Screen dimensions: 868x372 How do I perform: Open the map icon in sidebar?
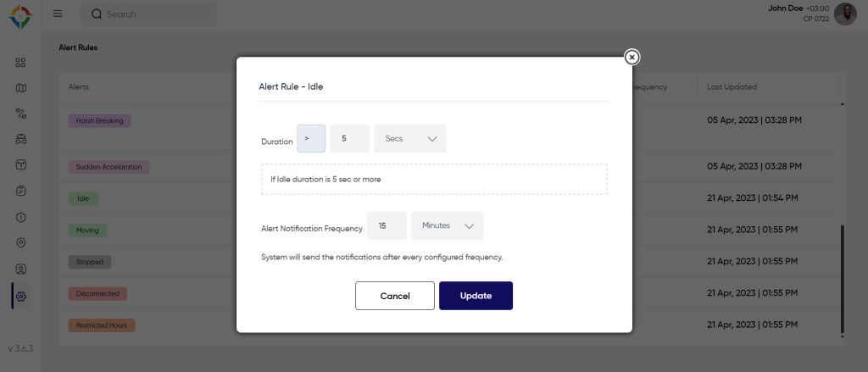point(21,87)
